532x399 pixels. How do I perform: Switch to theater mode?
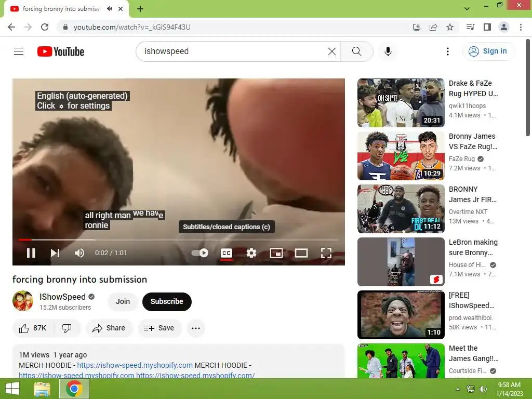(x=301, y=253)
